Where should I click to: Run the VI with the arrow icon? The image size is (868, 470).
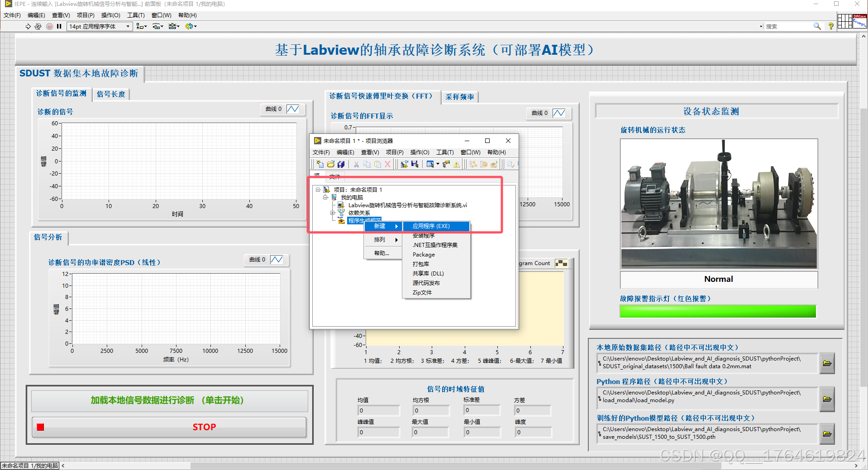click(28, 26)
